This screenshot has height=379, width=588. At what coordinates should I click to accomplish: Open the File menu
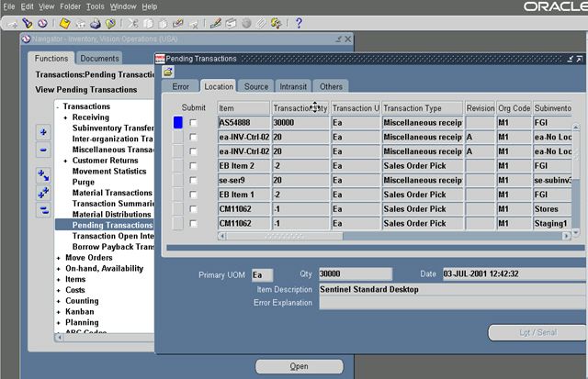pyautogui.click(x=9, y=6)
